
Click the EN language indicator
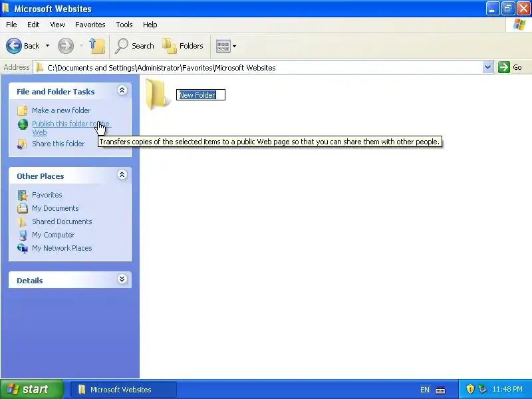pyautogui.click(x=424, y=390)
